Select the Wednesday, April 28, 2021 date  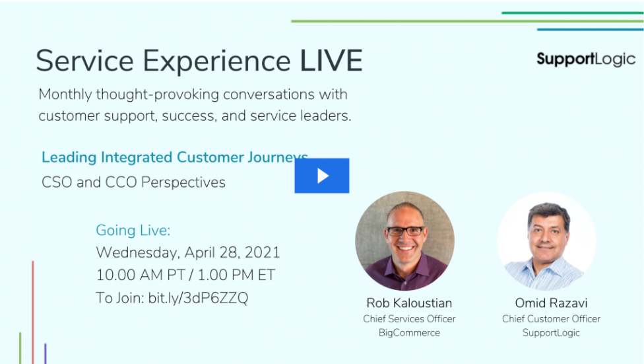tap(187, 252)
